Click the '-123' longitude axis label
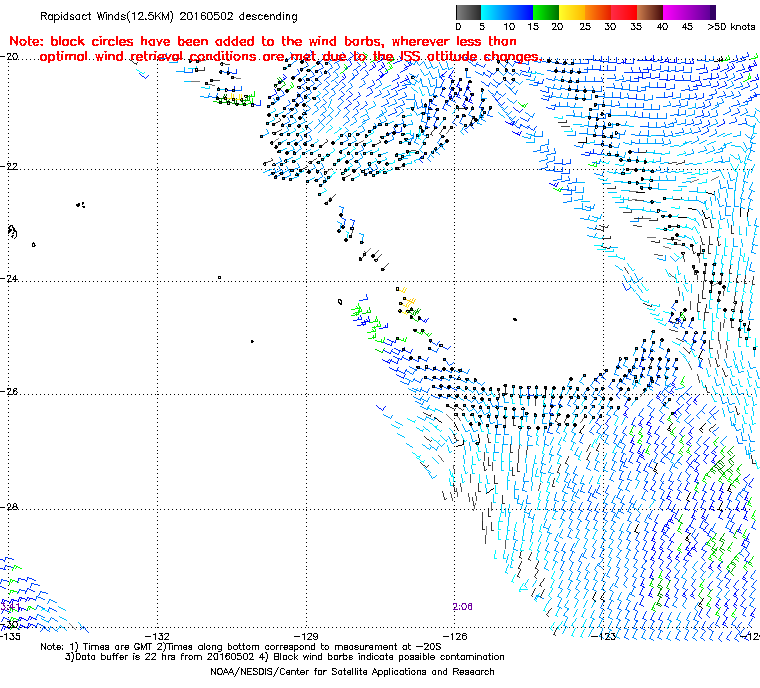Image resolution: width=760 pixels, height=688 pixels. (603, 636)
